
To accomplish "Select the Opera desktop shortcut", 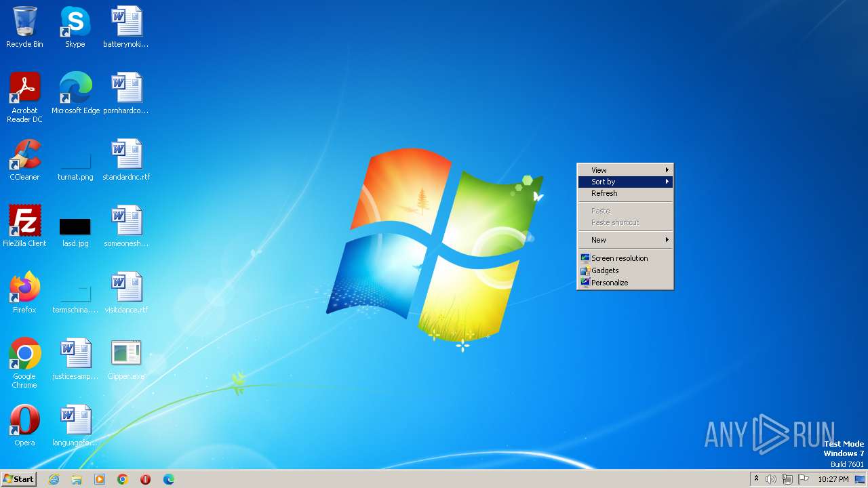I will (24, 426).
